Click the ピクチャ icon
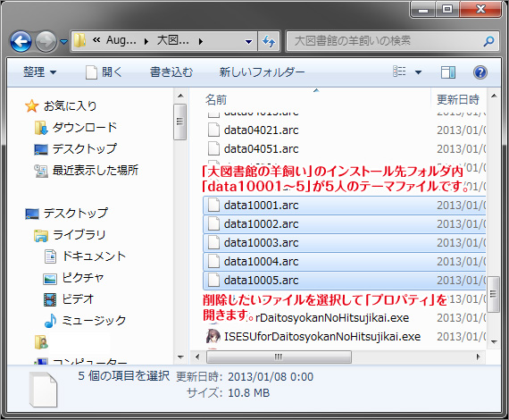The image size is (509, 420). click(x=50, y=279)
